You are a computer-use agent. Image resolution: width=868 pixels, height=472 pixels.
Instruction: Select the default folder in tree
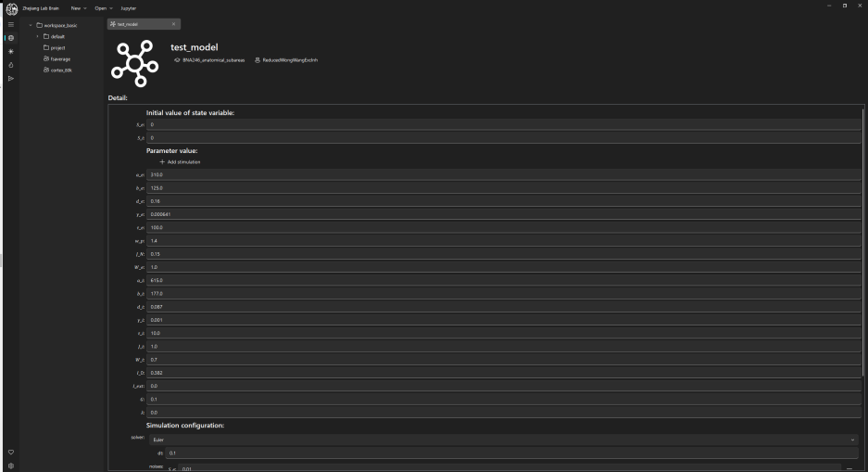(57, 36)
